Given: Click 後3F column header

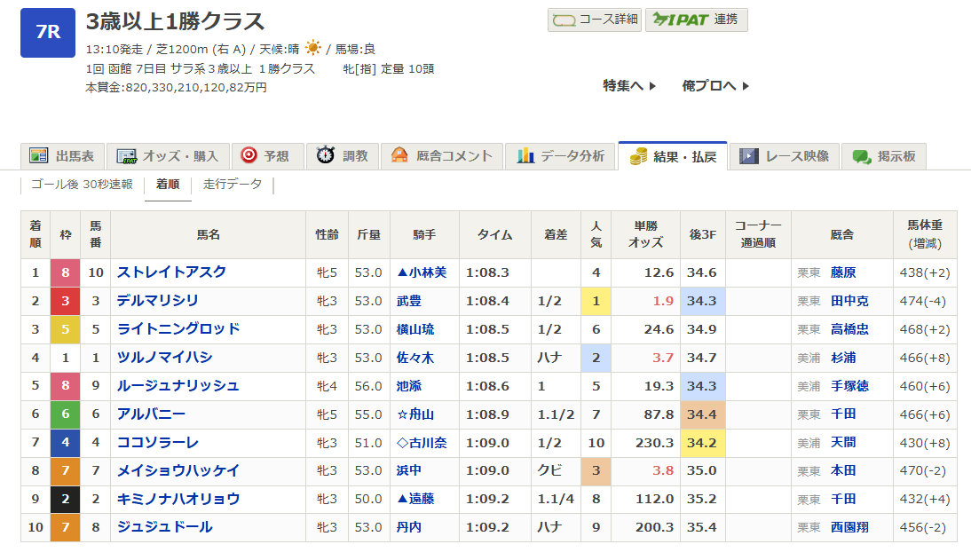Looking at the screenshot, I should [702, 235].
